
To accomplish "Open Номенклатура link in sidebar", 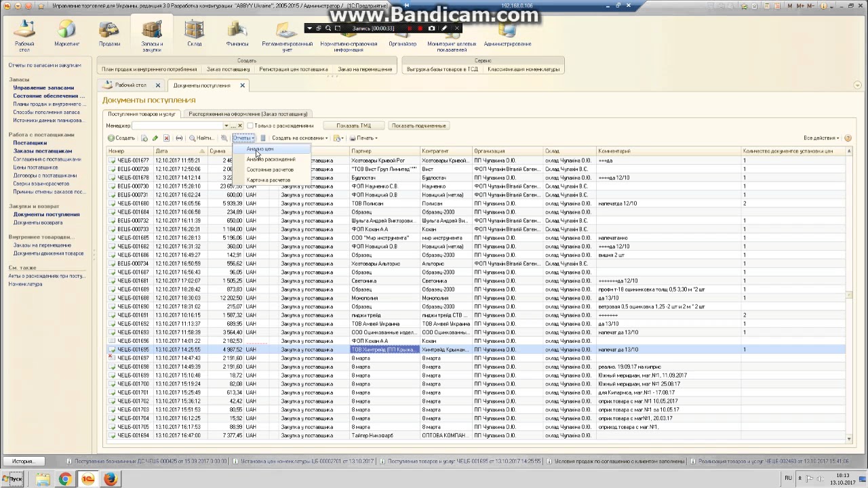I will coord(25,284).
